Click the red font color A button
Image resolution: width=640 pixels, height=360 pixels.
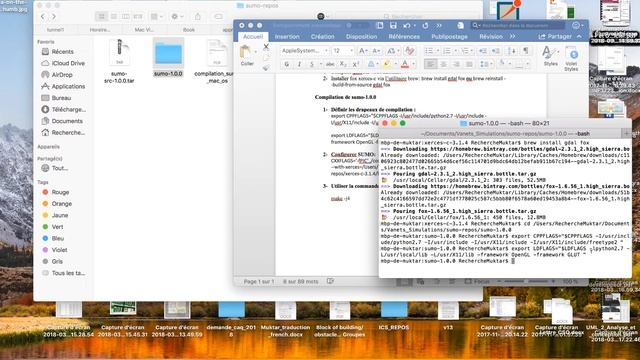[x=404, y=64]
